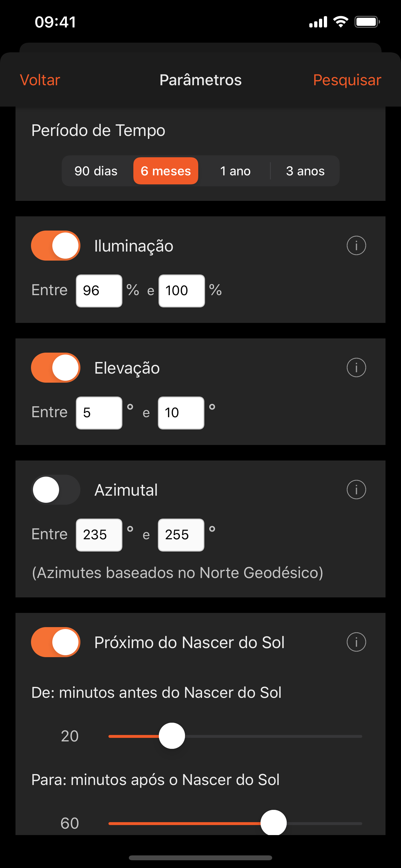Select the 1 ano period
401x868 pixels.
click(235, 171)
